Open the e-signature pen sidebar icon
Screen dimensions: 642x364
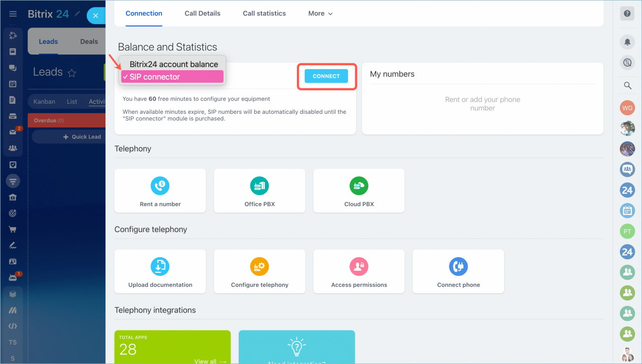[x=13, y=246]
